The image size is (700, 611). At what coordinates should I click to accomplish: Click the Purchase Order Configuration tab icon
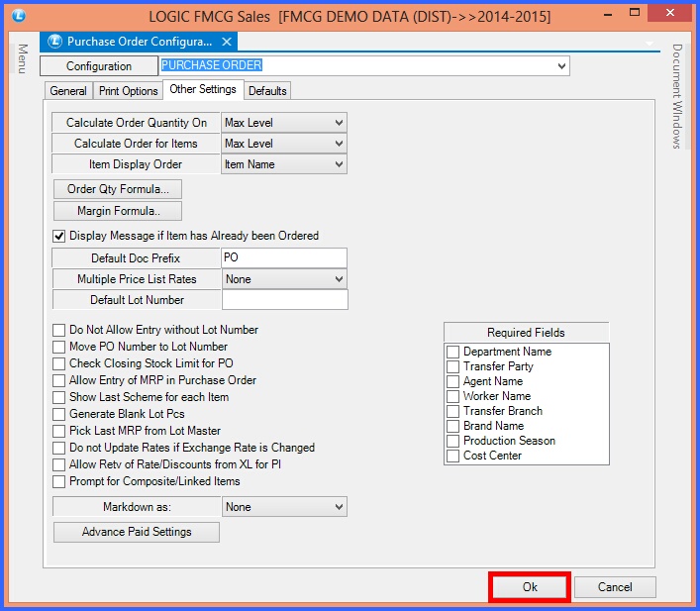pyautogui.click(x=54, y=42)
